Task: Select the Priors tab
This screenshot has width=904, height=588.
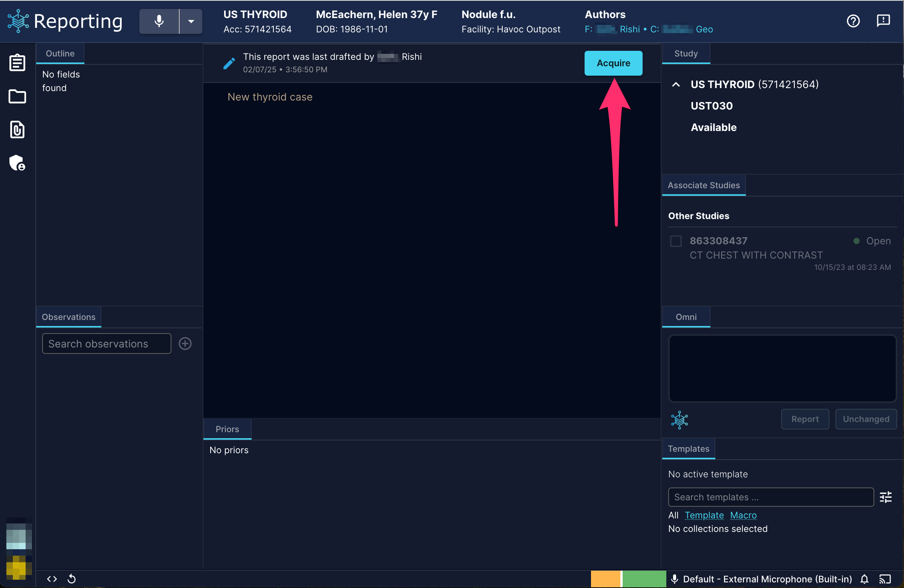Action: click(x=227, y=429)
